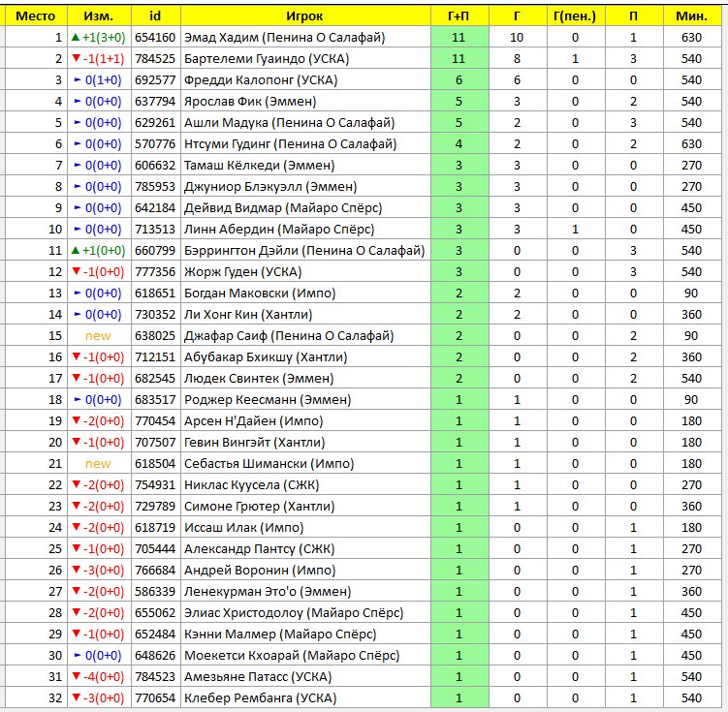Screen dimensions: 728x712
Task: Click player name Тамаш Кёлкеди (Эммен)
Action: tap(260, 166)
